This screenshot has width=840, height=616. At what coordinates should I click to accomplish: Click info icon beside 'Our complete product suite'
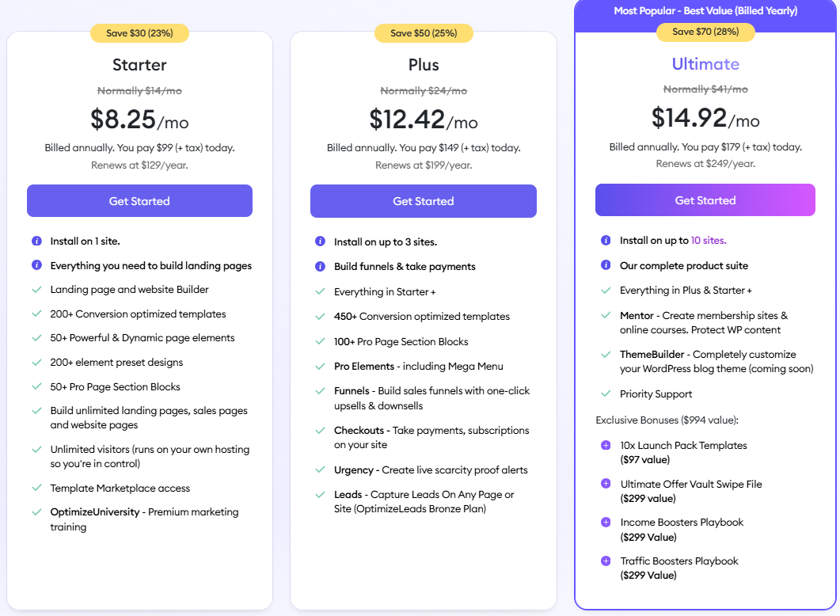click(x=606, y=265)
